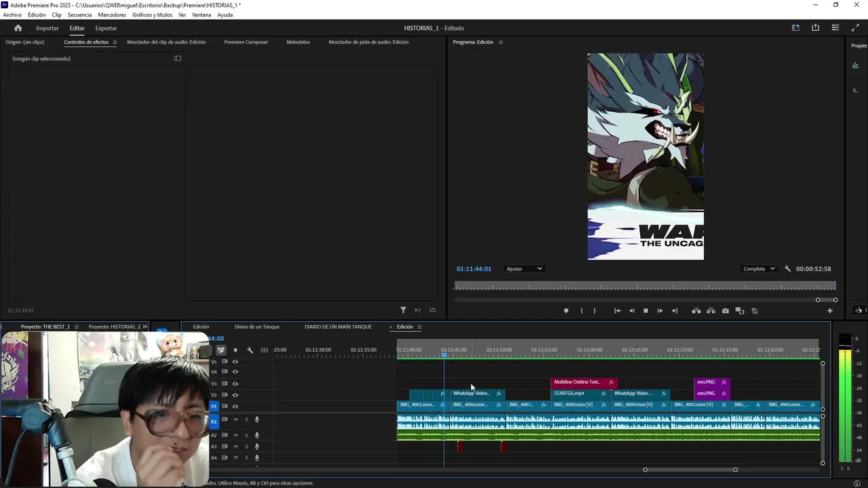The image size is (868, 488).
Task: Select the STARTGG.mp4 clip
Action: [580, 393]
